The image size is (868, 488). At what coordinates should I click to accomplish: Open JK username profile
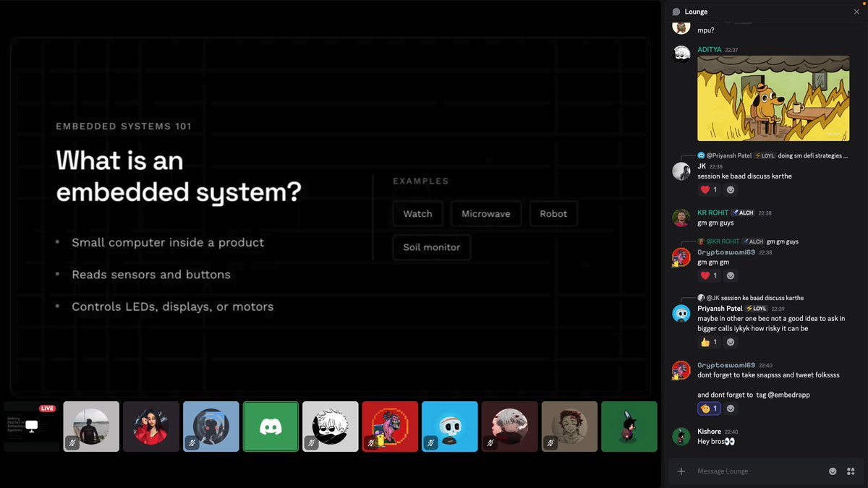pos(702,166)
